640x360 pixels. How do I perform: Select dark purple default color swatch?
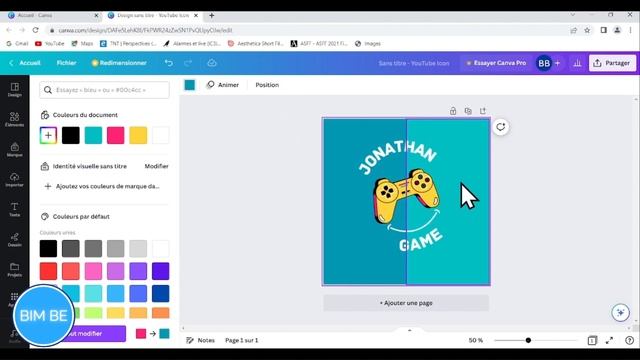pyautogui.click(x=160, y=271)
